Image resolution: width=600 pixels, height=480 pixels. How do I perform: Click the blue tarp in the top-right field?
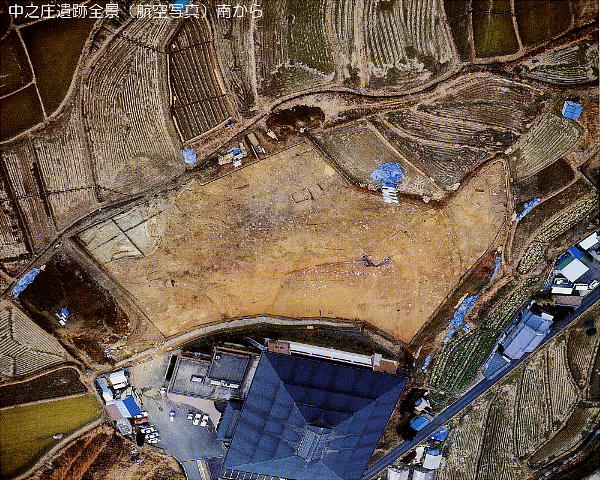tap(572, 110)
